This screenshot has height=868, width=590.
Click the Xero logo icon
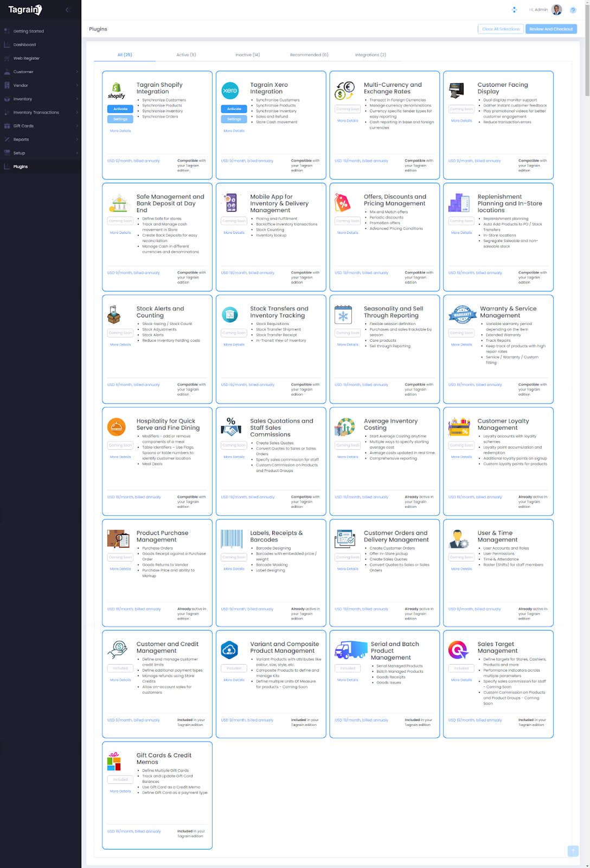230,91
